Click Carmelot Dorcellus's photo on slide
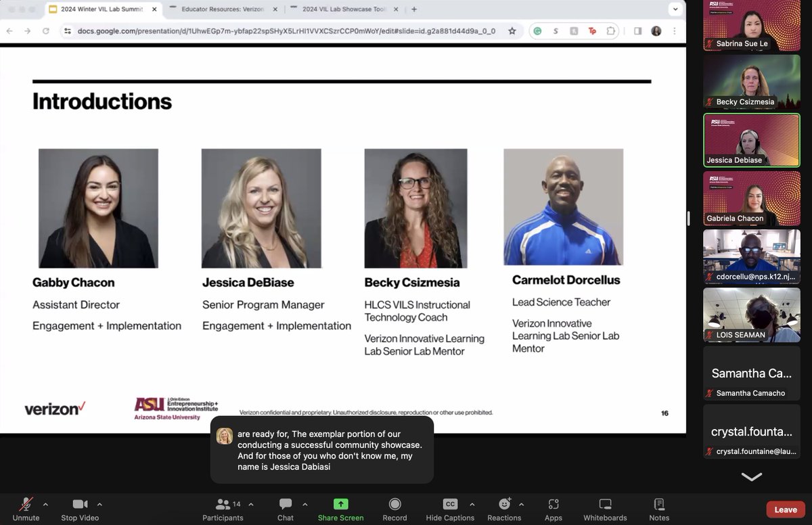 [563, 207]
